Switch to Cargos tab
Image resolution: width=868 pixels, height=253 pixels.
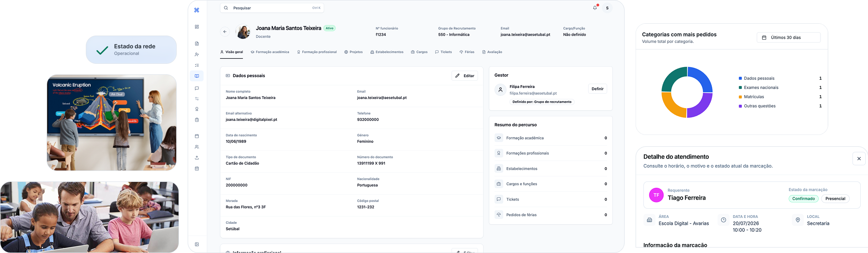419,52
